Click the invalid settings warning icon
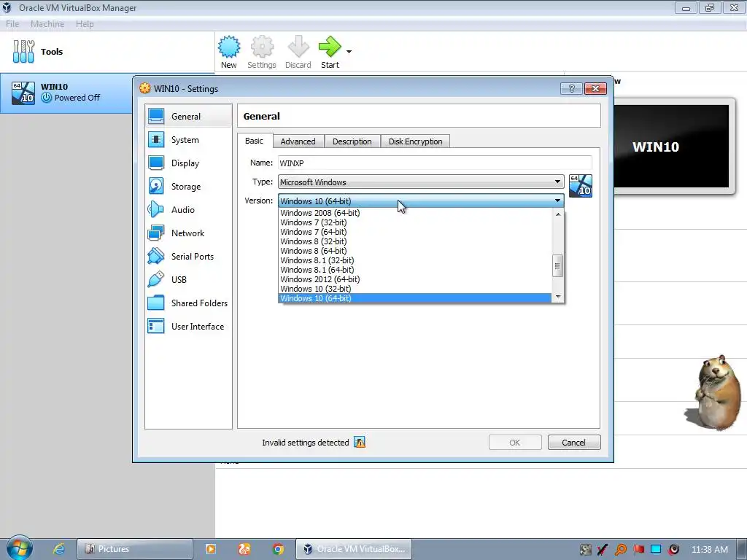 pos(360,443)
